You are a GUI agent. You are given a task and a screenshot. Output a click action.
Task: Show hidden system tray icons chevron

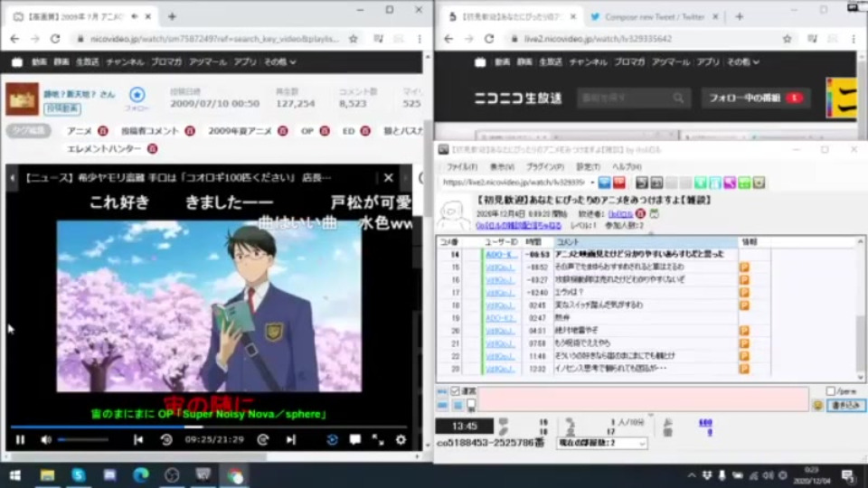[x=692, y=475]
